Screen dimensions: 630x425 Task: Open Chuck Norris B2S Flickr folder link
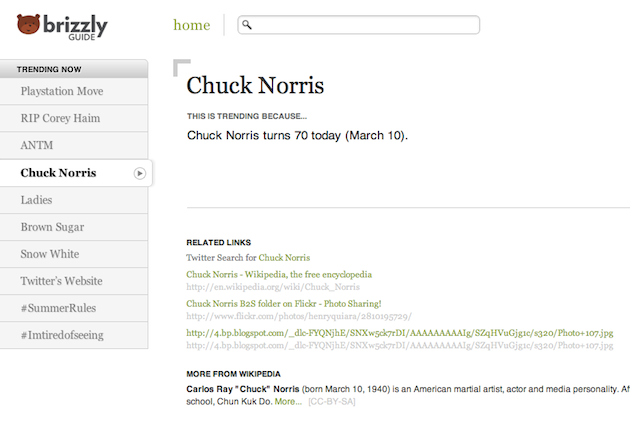(284, 303)
